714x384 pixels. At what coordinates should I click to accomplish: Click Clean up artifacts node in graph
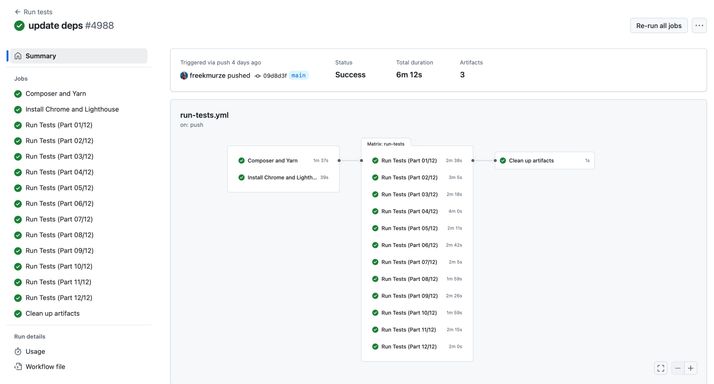point(544,160)
